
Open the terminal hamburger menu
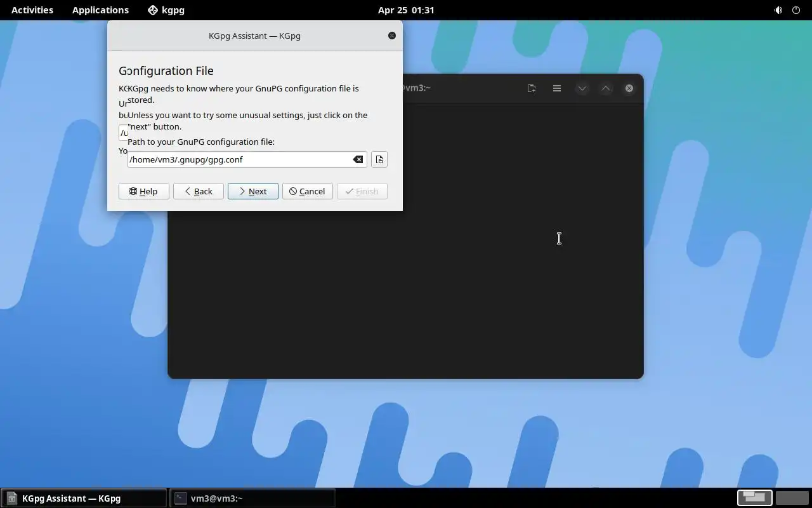[557, 88]
